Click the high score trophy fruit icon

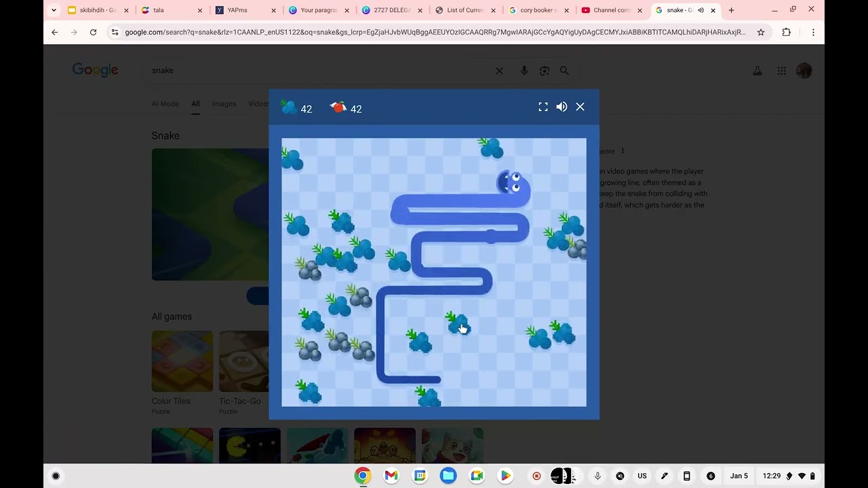coord(338,107)
